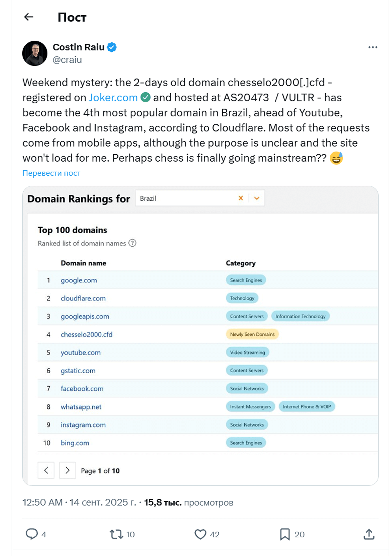Click the help icon beside ranked list

132,243
